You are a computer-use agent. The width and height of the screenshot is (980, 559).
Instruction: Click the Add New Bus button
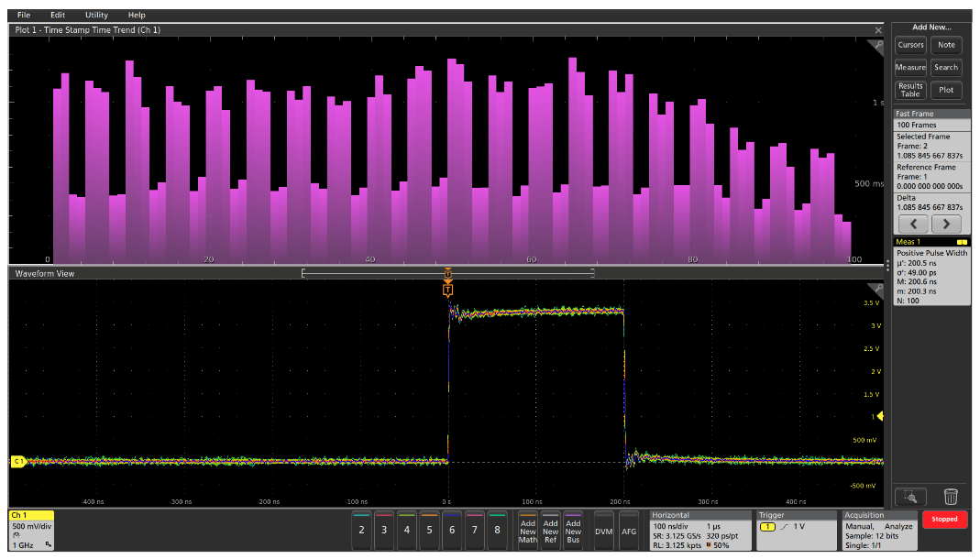pos(573,531)
